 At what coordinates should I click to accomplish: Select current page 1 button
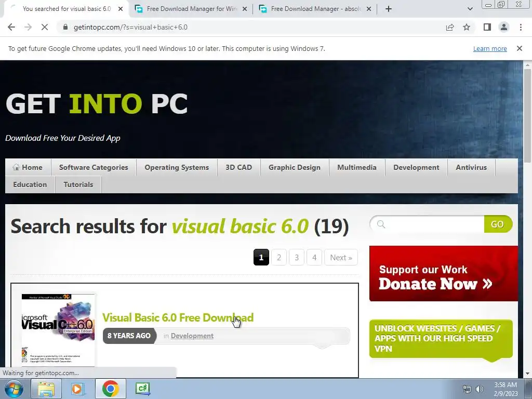(261, 258)
